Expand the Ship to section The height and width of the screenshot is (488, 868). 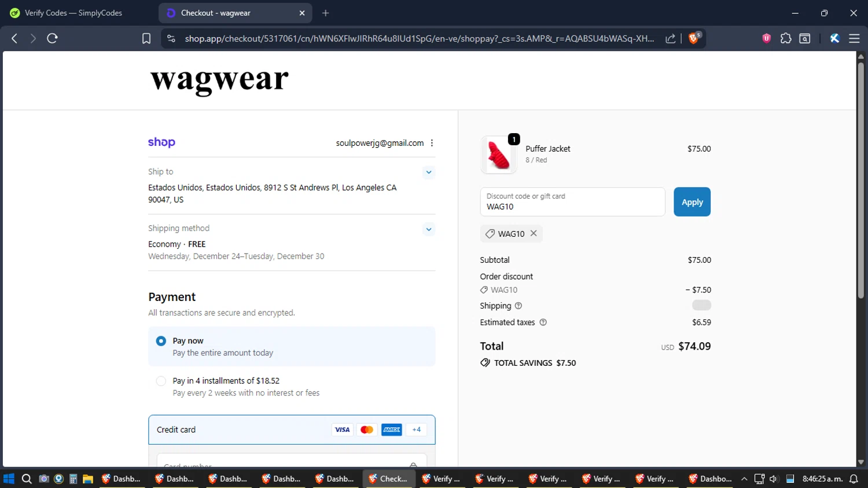click(428, 172)
